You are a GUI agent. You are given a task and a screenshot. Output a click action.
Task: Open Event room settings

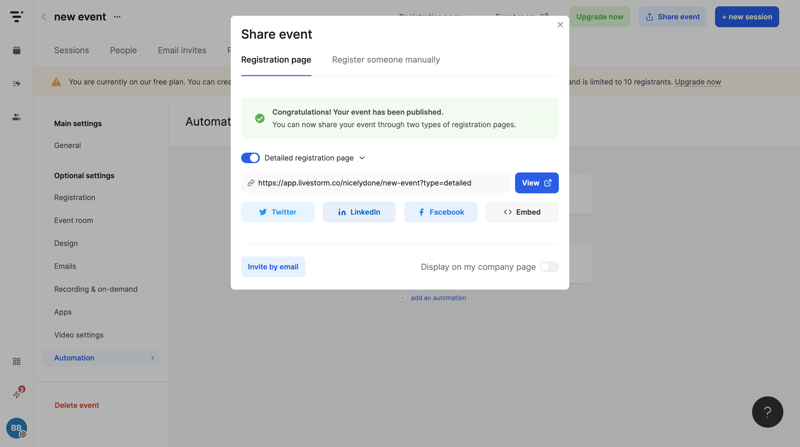point(73,220)
